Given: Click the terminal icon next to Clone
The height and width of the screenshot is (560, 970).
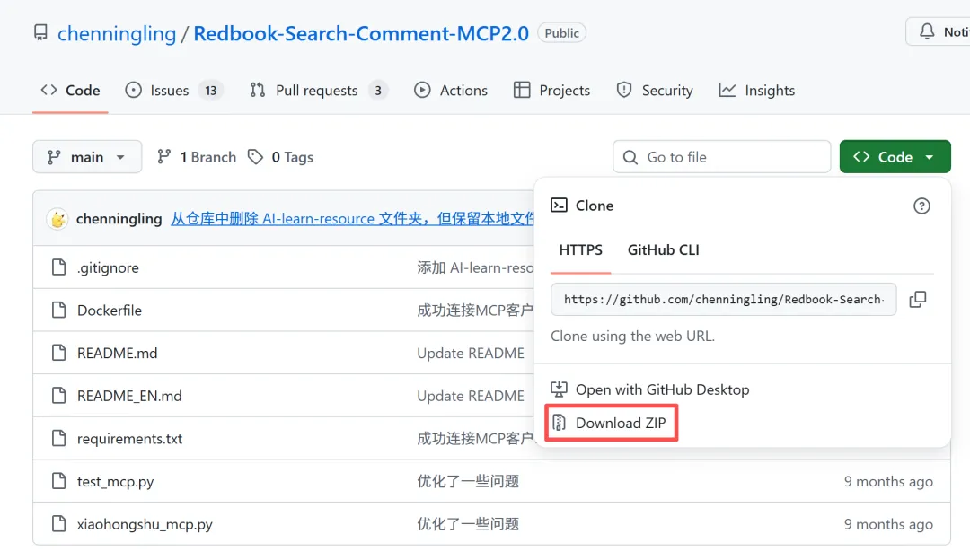Looking at the screenshot, I should [559, 206].
